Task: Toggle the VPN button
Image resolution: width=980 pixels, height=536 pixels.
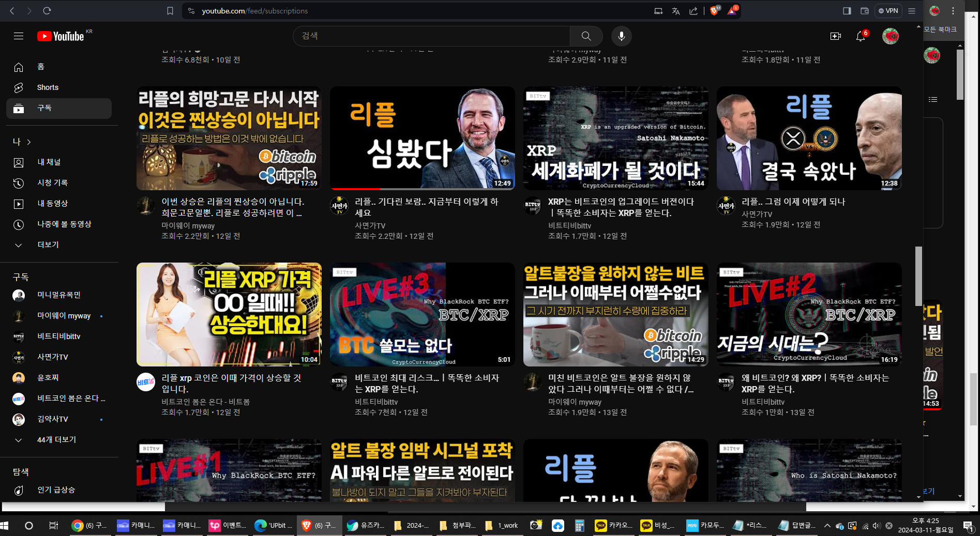Action: (888, 10)
